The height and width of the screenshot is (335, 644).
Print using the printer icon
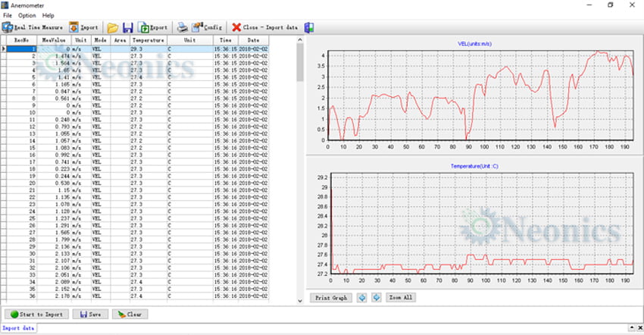[x=183, y=27]
